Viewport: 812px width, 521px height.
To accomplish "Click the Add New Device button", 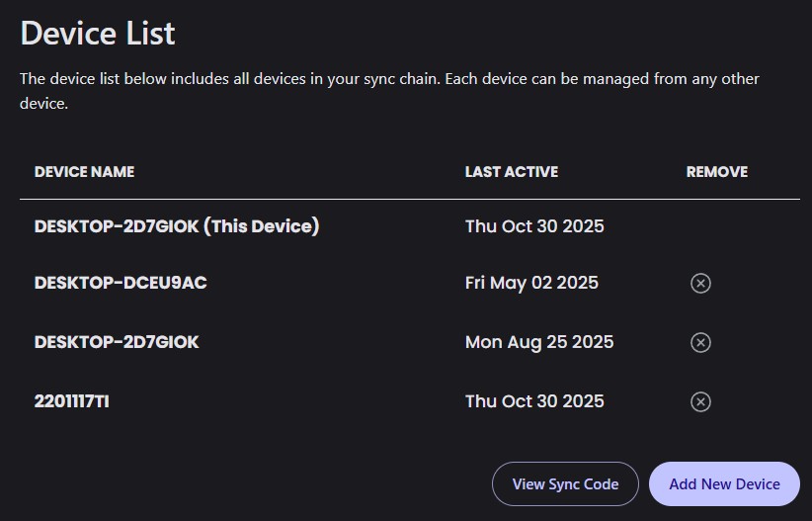I will [x=724, y=484].
